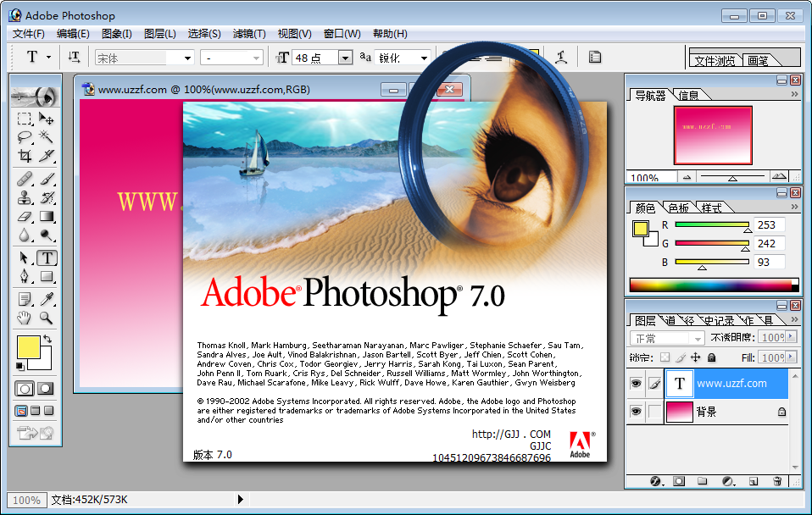
Task: Select the History Brush tool
Action: click(47, 197)
